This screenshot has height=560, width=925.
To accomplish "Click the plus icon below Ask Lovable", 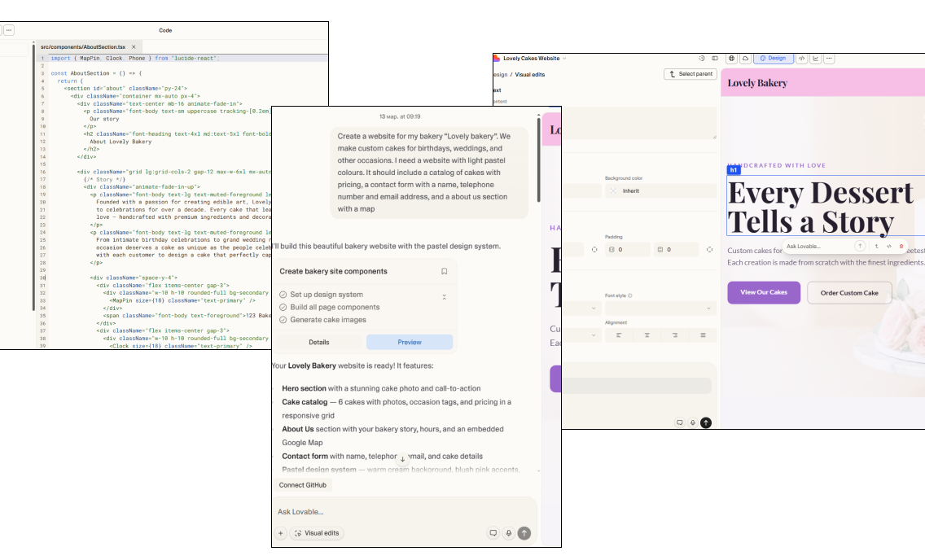I will 281,533.
